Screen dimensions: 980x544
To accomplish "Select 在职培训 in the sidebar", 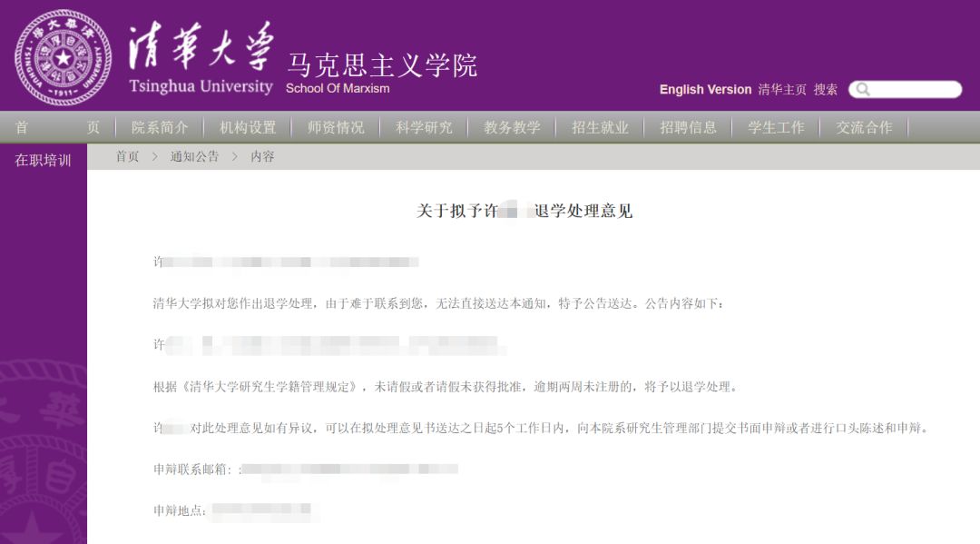I will coord(44,160).
